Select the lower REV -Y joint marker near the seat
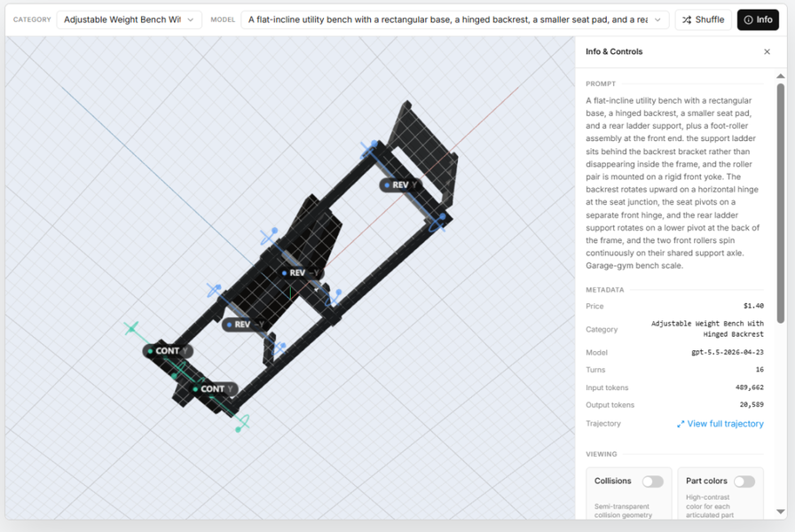This screenshot has height=532, width=795. click(x=246, y=325)
